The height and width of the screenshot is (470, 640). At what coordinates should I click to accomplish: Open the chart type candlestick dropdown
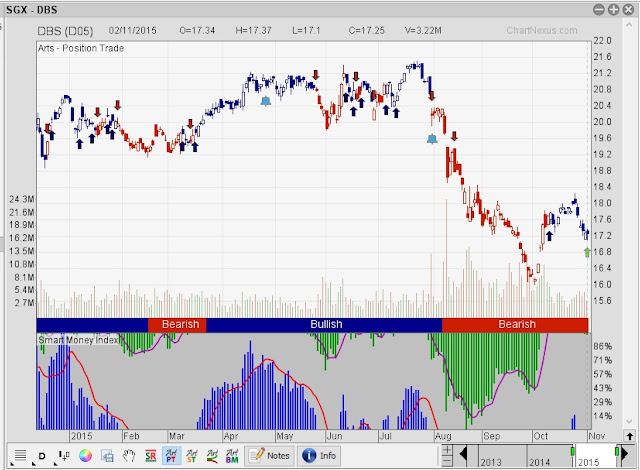(x=64, y=455)
